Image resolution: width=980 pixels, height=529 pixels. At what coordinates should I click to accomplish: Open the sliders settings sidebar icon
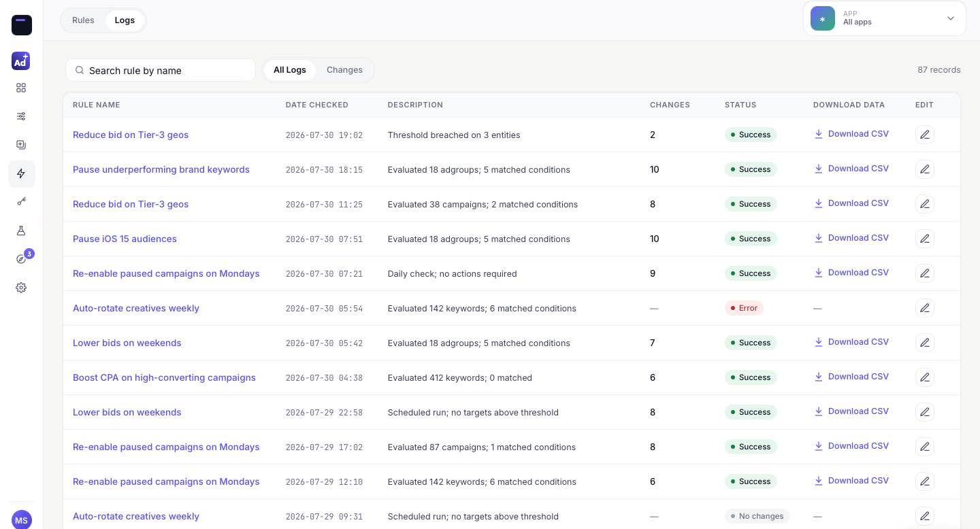pos(21,116)
